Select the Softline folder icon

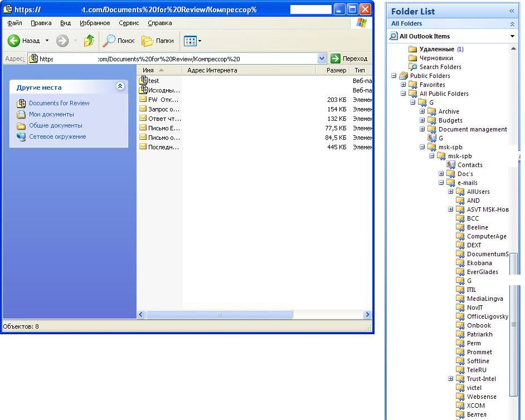460,361
